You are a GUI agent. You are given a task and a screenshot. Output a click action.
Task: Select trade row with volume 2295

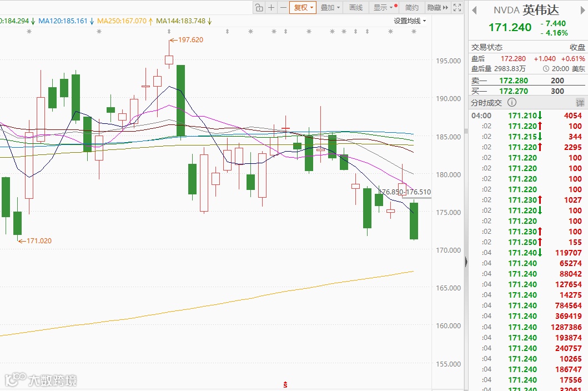(527, 147)
